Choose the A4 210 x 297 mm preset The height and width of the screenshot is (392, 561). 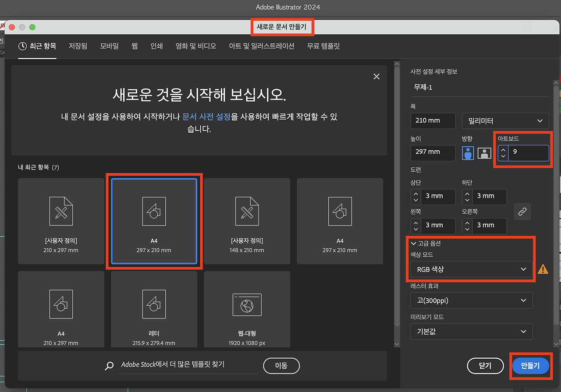[x=61, y=309]
